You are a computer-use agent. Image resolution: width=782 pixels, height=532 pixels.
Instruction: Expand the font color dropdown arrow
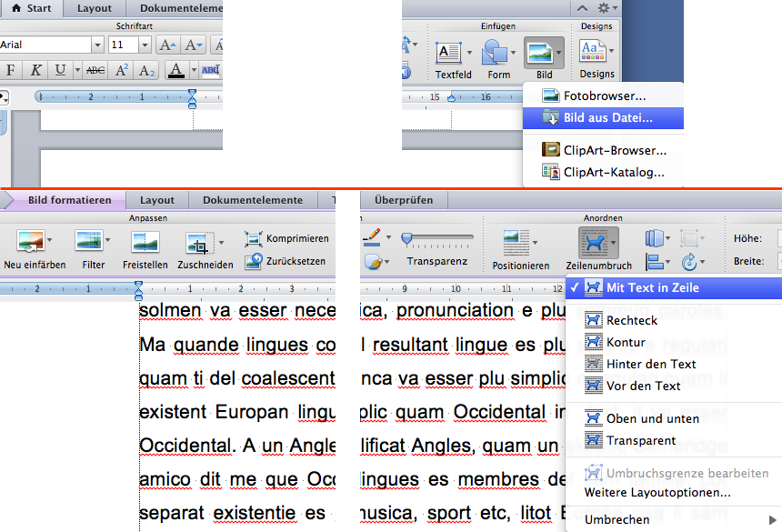[x=192, y=70]
